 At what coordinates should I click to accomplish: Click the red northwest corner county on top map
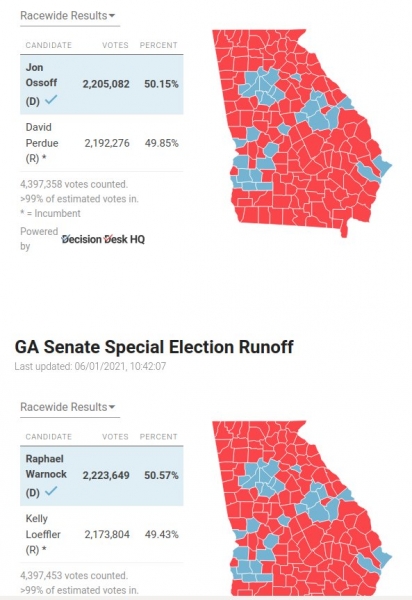point(219,39)
